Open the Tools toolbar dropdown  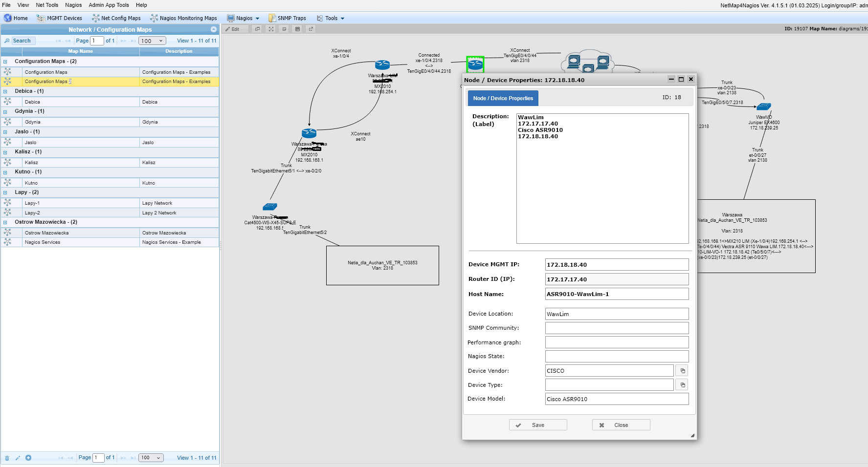(331, 19)
